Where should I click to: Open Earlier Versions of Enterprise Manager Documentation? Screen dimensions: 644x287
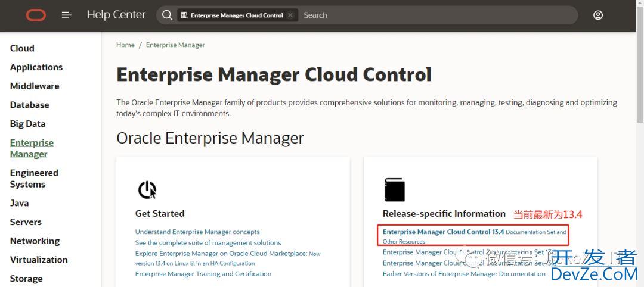464,274
